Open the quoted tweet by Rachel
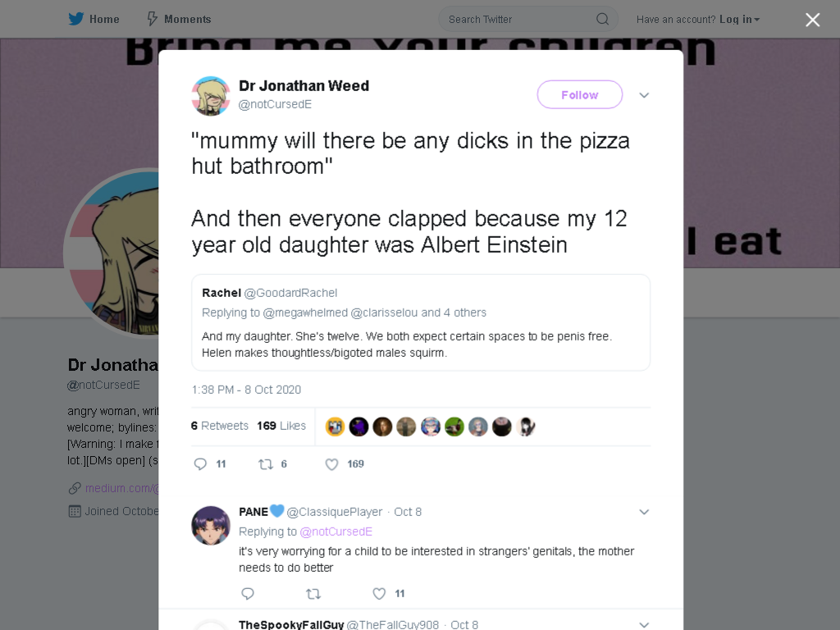Image resolution: width=840 pixels, height=630 pixels. click(x=421, y=322)
